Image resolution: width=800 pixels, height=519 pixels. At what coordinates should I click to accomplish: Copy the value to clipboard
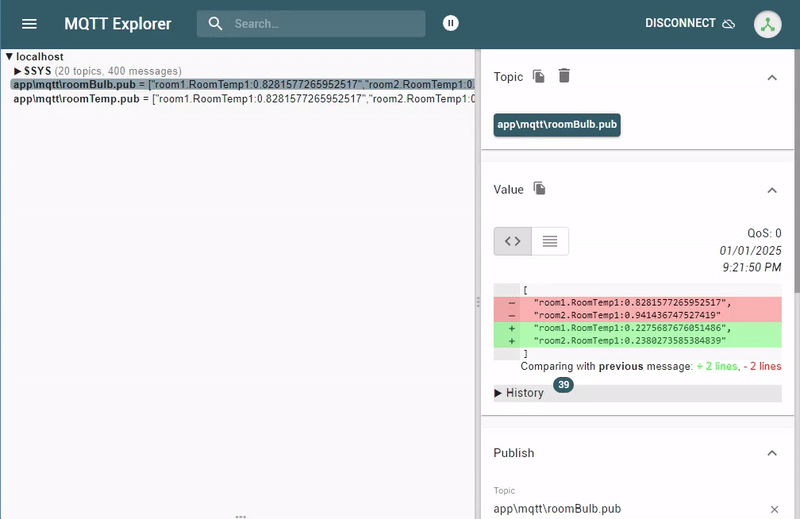[539, 188]
